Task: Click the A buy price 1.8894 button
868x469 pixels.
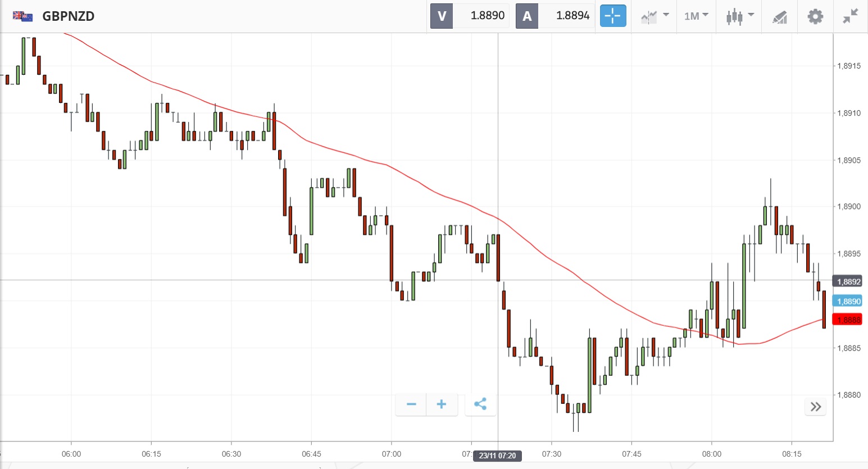Action: pyautogui.click(x=555, y=16)
